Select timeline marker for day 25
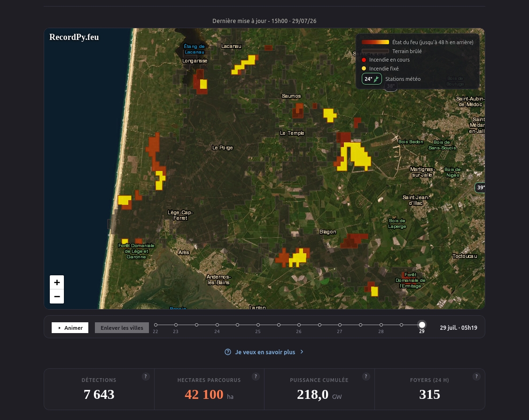This screenshot has height=420, width=529. 258,325
